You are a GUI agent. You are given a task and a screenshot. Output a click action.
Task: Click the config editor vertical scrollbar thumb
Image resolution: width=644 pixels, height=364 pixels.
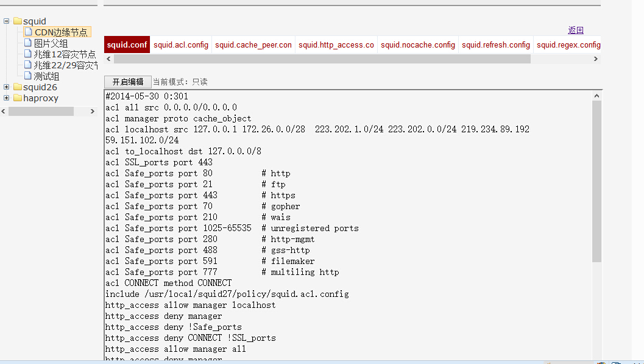tap(596, 181)
